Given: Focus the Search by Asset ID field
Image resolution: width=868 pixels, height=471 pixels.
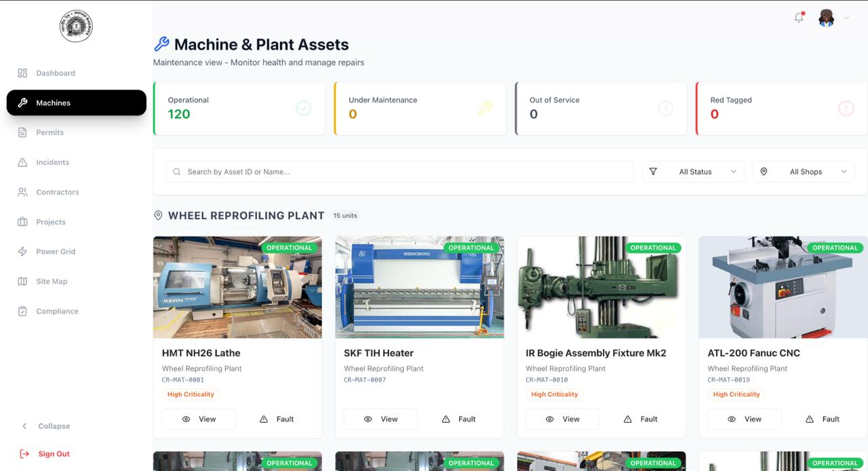Looking at the screenshot, I should [400, 172].
